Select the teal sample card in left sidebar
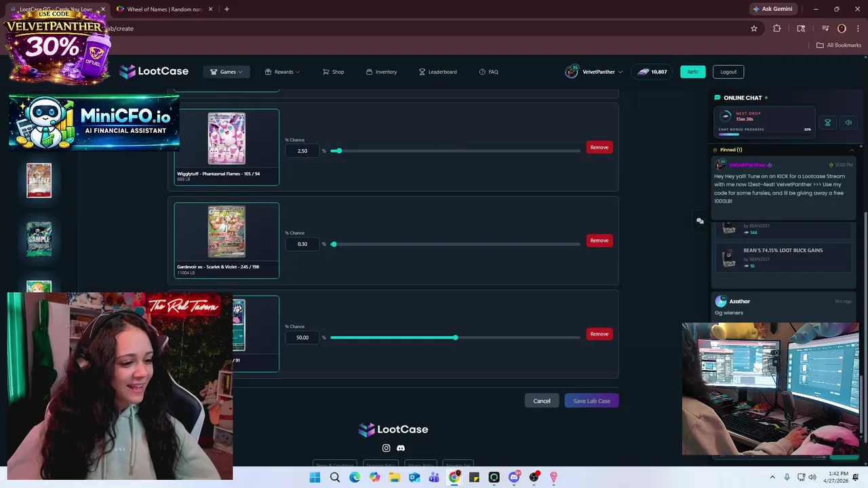 (x=39, y=239)
